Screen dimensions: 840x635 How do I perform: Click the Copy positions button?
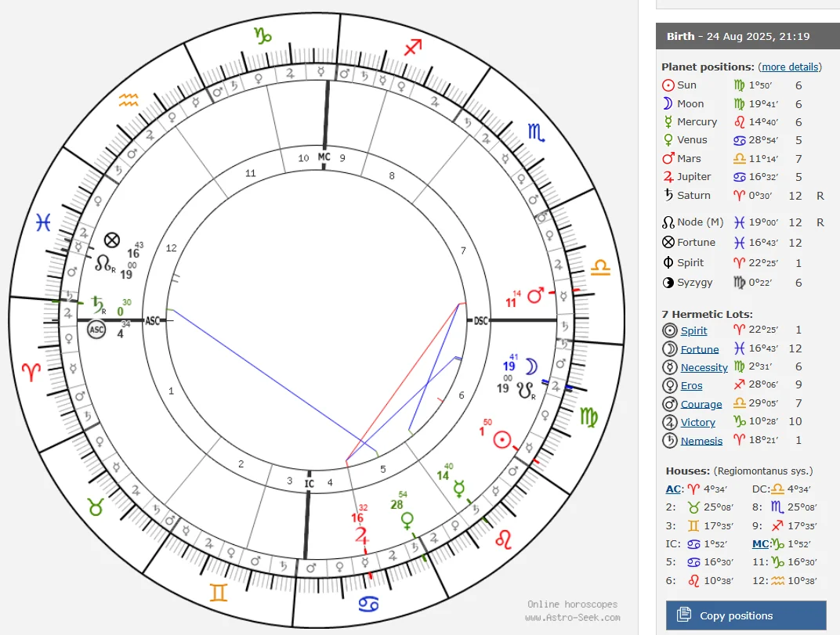coord(746,615)
